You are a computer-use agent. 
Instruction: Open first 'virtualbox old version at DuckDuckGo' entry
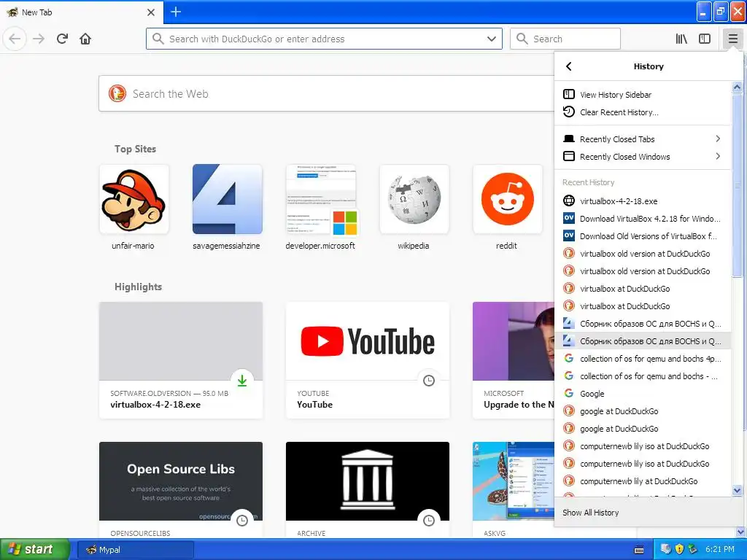pos(643,254)
